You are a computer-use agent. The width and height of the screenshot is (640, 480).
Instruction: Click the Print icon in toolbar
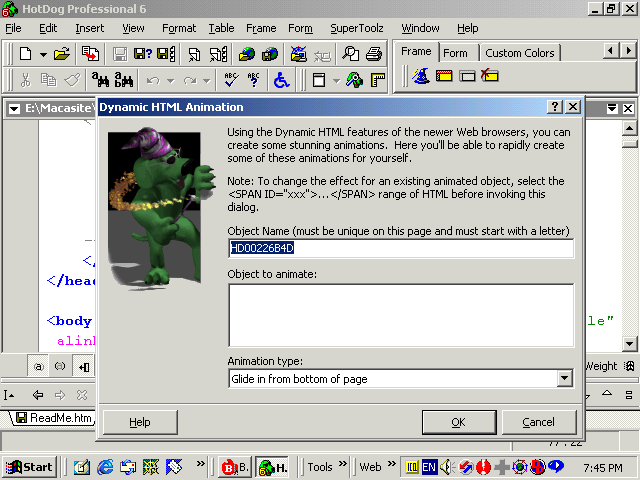tap(373, 54)
